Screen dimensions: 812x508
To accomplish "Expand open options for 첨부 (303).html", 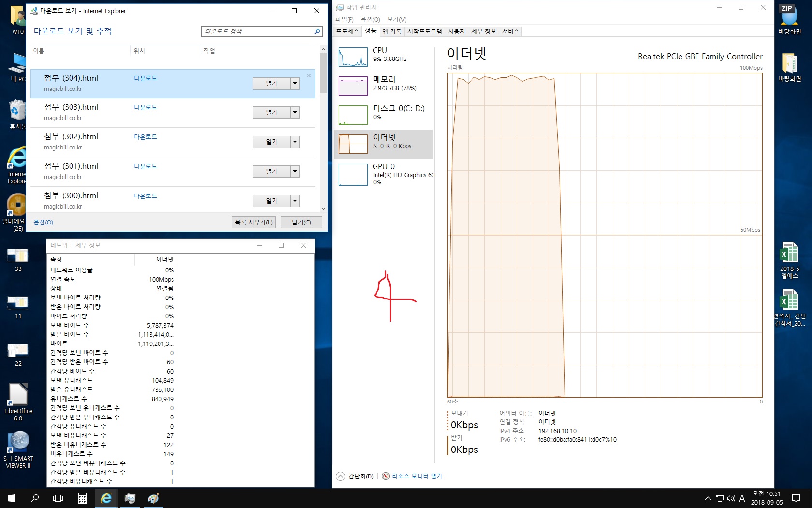I will point(295,112).
